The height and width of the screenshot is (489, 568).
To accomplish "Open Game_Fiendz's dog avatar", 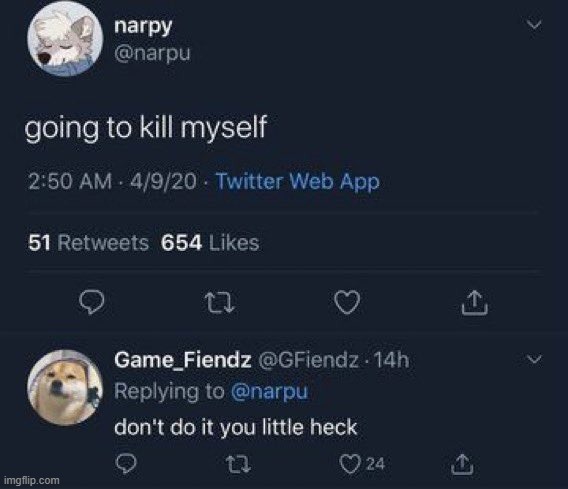I will pos(65,387).
